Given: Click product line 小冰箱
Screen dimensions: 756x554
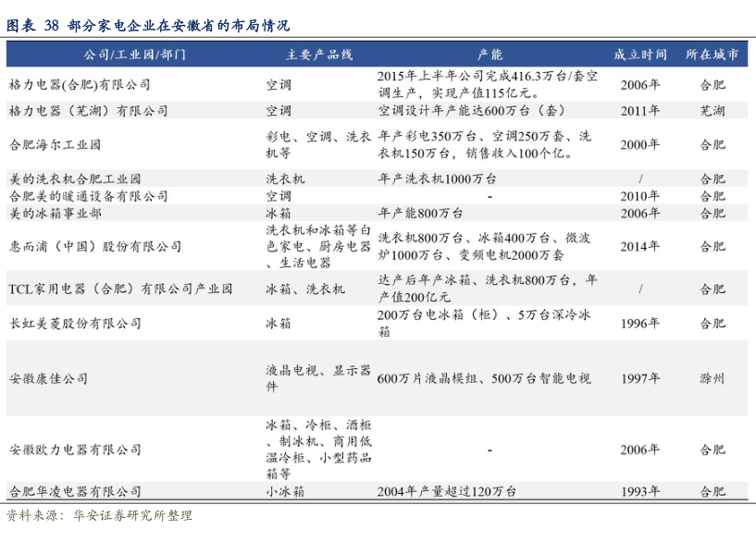Looking at the screenshot, I should point(285,491).
